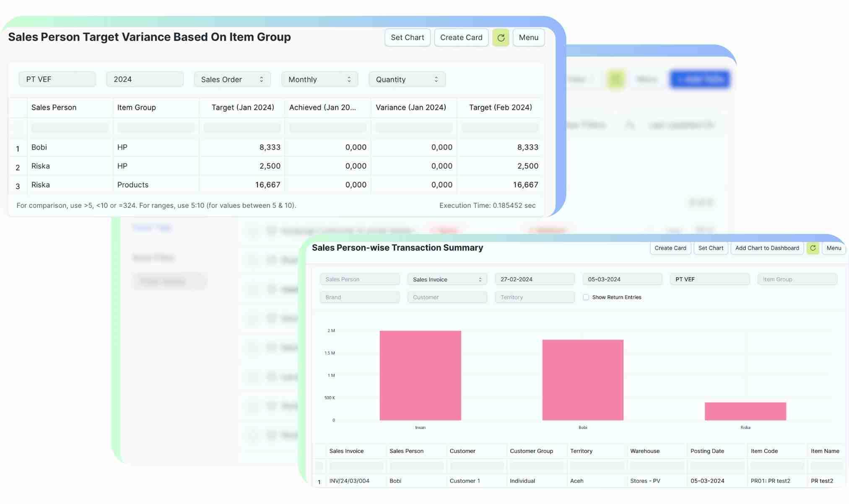
Task: Click the PT VEF company field
Action: (57, 80)
